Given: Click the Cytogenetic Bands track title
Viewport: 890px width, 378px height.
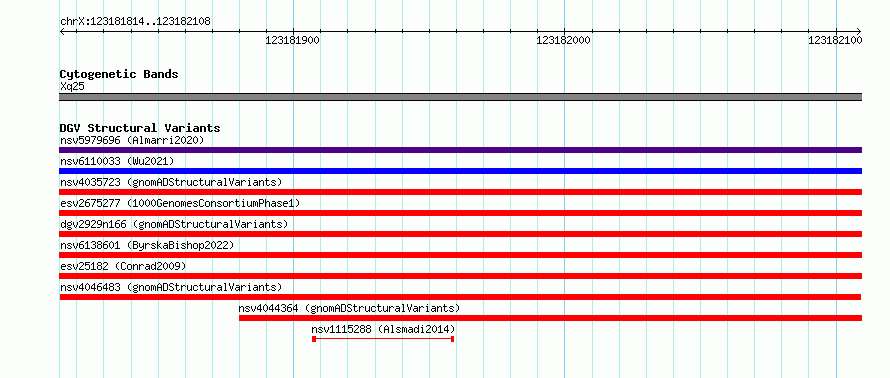Looking at the screenshot, I should (x=119, y=74).
